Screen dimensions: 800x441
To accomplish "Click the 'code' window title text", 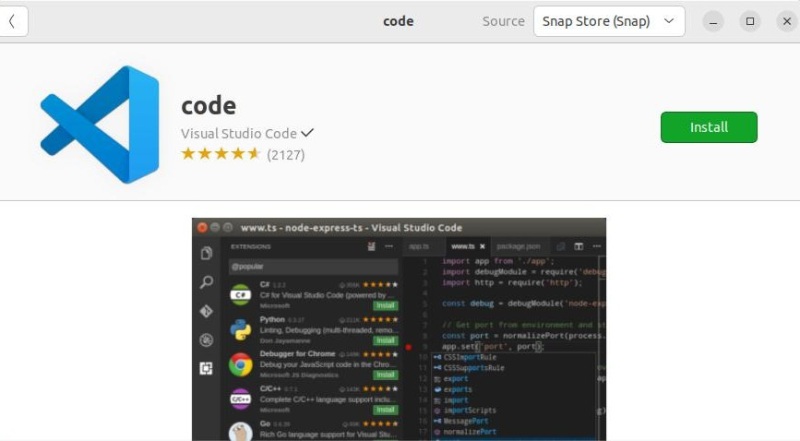I will pos(398,21).
